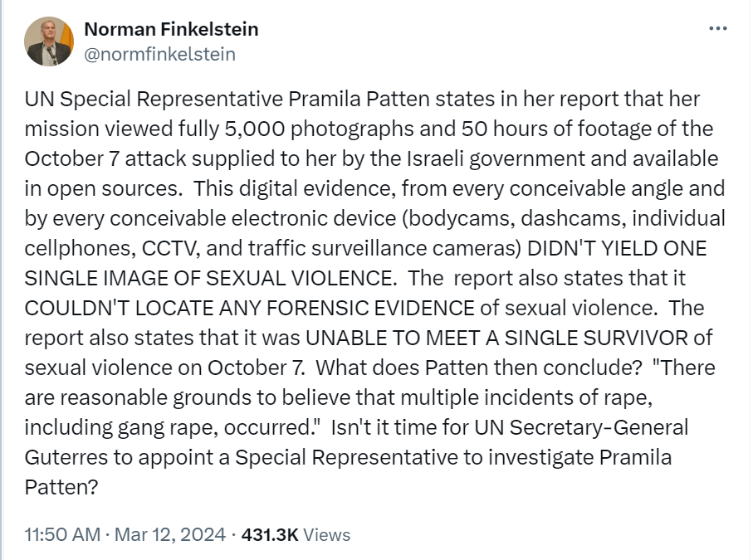Click the opening words UN Special Representative

(154, 100)
